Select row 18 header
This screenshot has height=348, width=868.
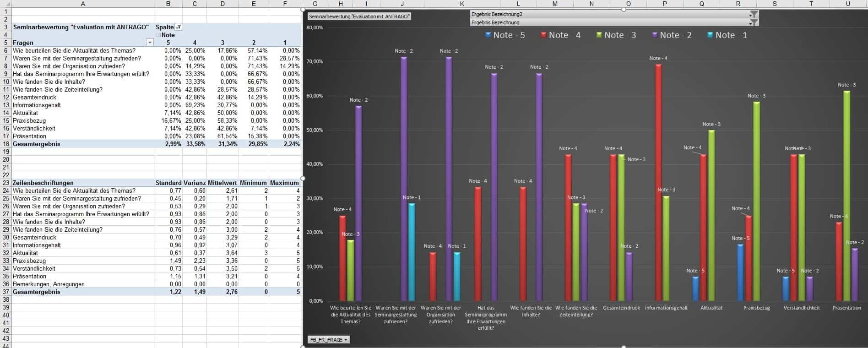tap(5, 144)
